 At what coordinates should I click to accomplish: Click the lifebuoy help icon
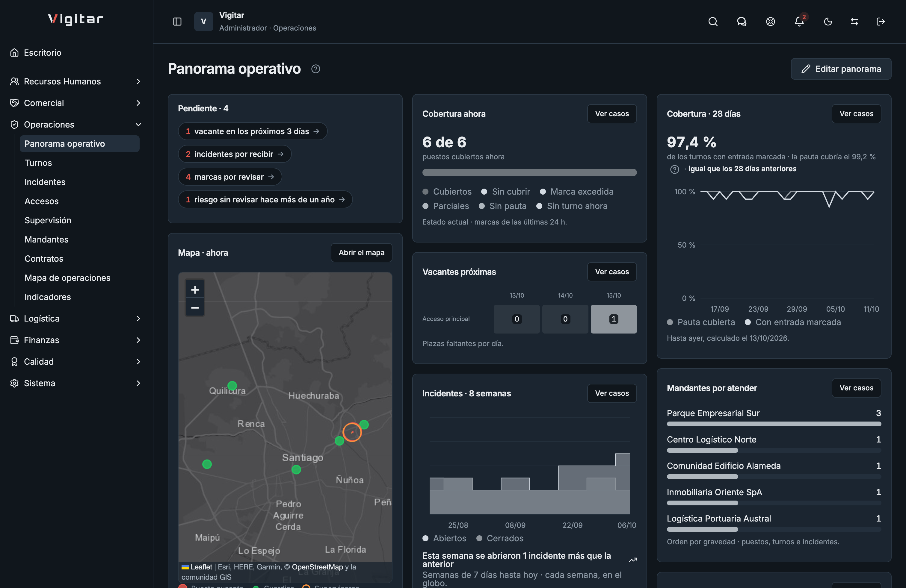coord(771,22)
